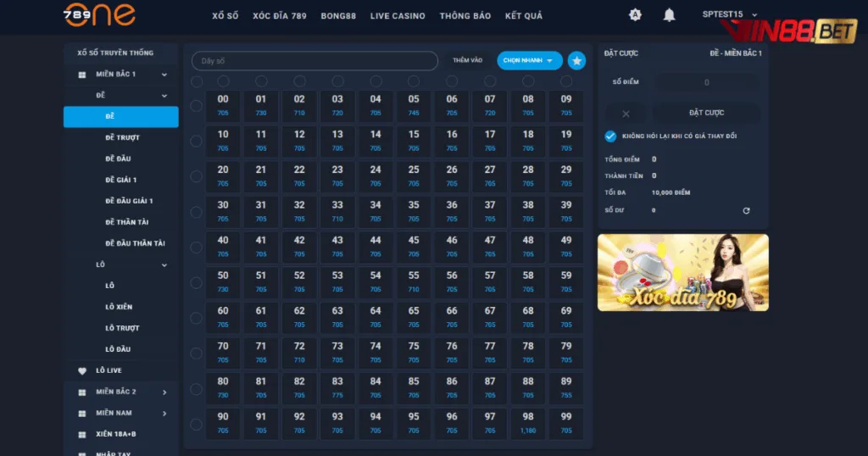Pick number 83 in the grid
Screen dimensions: 868x456
point(337,387)
